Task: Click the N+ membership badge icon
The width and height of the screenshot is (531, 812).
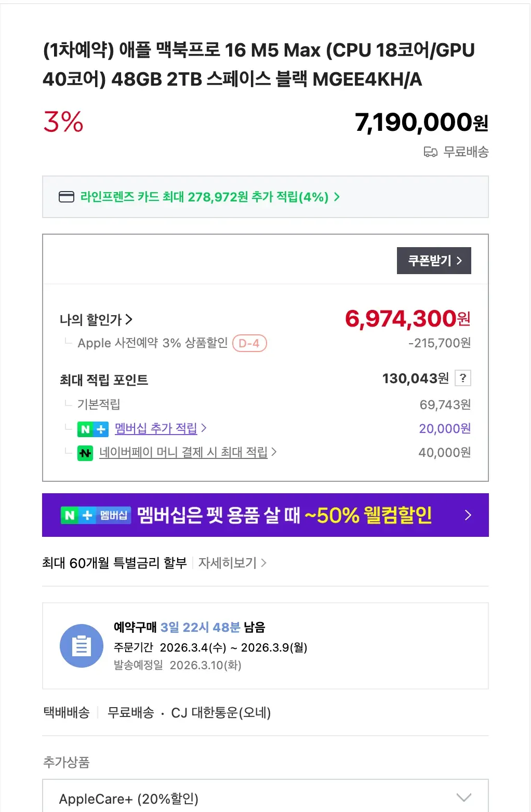Action: pyautogui.click(x=92, y=429)
